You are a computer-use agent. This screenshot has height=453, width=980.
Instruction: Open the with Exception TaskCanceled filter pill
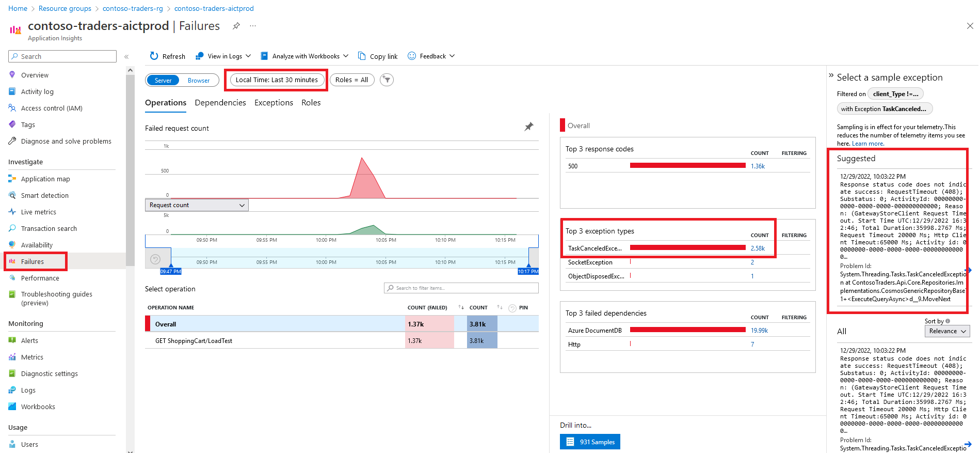coord(885,108)
